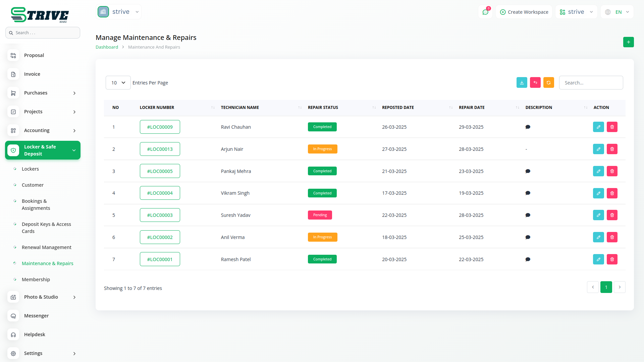The height and width of the screenshot is (362, 644).
Task: Go to Lockers sidebar item
Action: [30, 169]
